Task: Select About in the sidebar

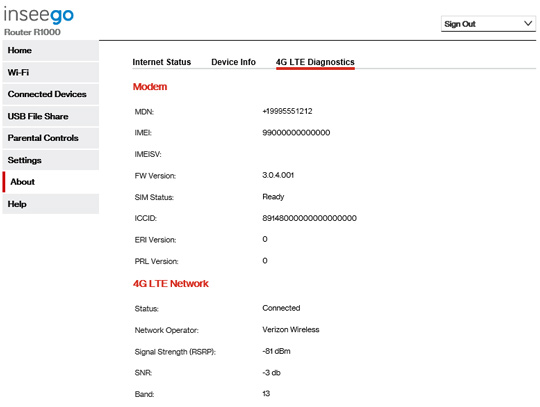Action: pyautogui.click(x=51, y=182)
